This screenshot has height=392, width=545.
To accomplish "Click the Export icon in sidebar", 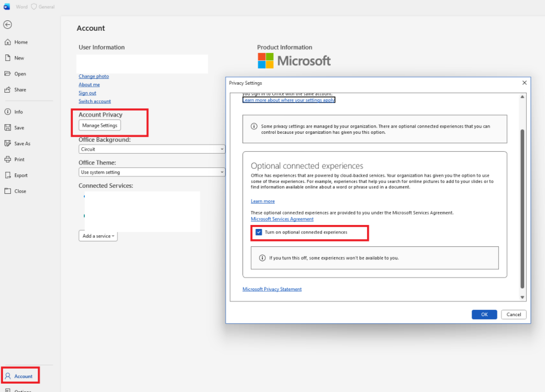I will click(x=7, y=175).
